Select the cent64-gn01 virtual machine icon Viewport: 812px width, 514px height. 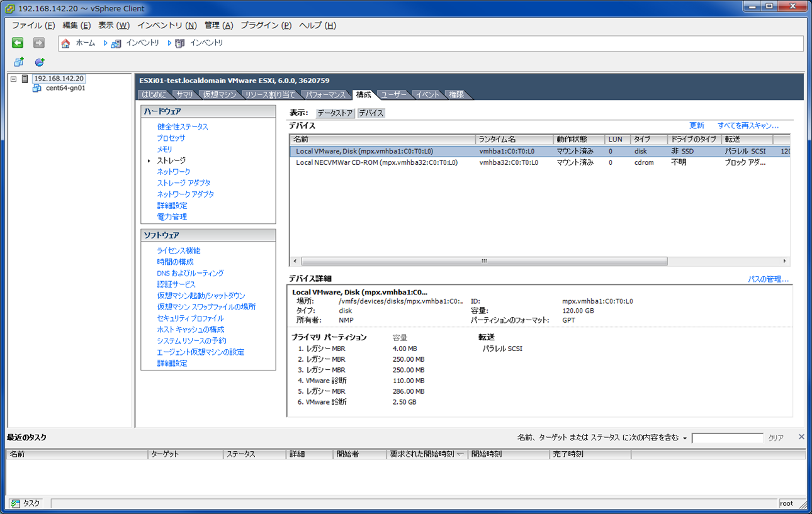click(36, 88)
